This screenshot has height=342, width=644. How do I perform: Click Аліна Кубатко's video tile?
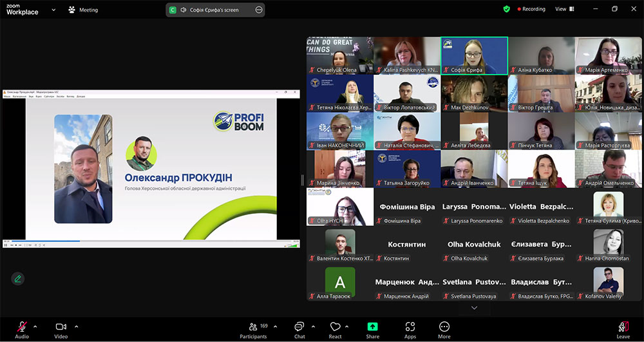click(542, 56)
